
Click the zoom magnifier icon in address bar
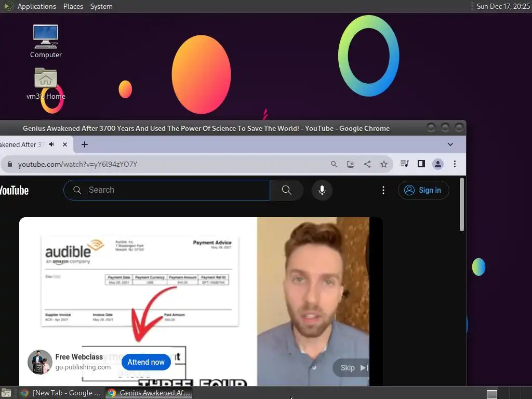tap(334, 164)
